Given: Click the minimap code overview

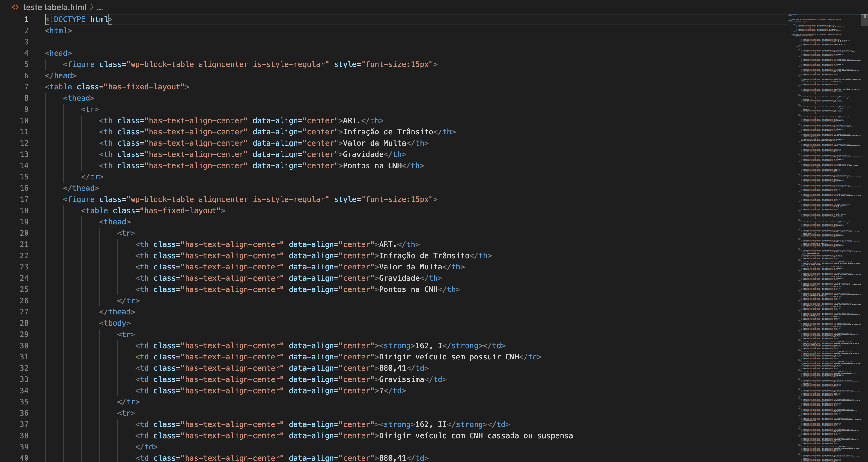Looking at the screenshot, I should [x=824, y=238].
